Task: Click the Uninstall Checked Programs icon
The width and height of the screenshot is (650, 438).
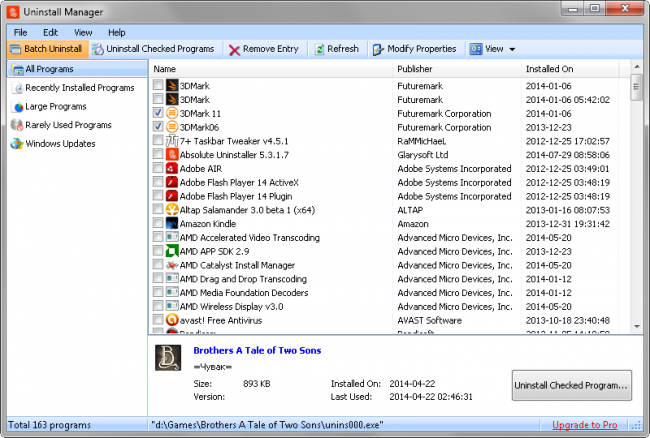Action: tap(98, 49)
